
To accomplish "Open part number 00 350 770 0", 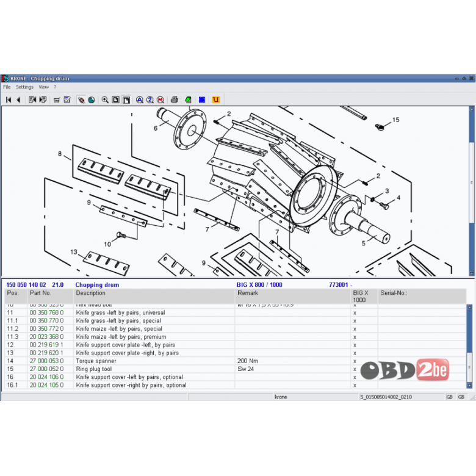I will (47, 320).
